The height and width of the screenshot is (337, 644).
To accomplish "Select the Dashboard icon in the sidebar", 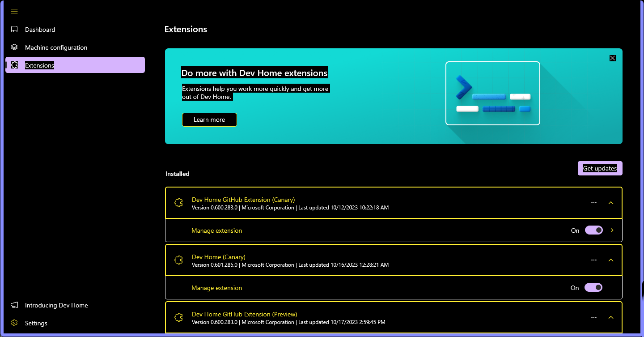I will pos(14,29).
